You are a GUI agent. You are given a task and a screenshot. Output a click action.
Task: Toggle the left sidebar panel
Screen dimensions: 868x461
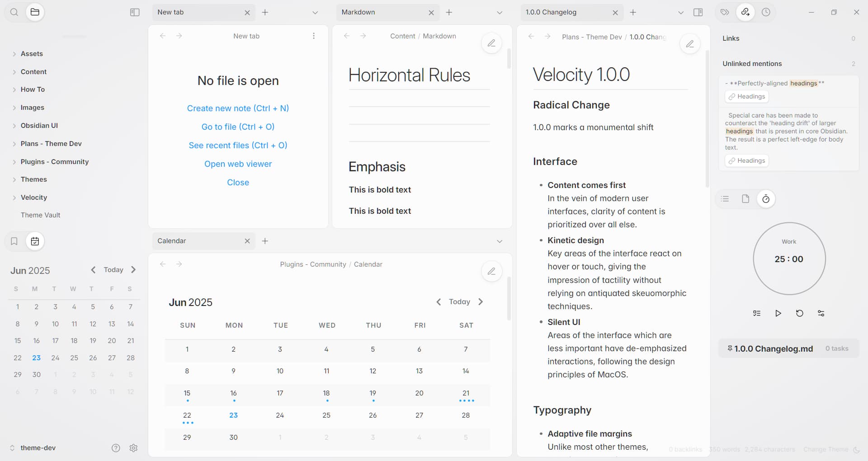(135, 12)
